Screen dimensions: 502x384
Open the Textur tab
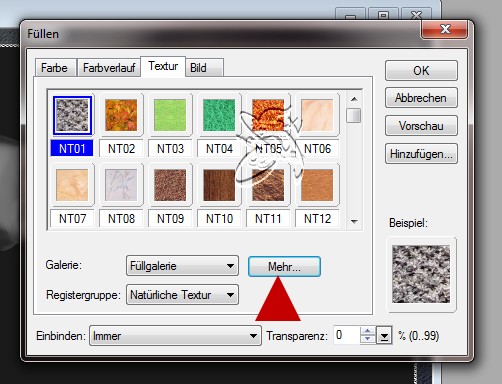pyautogui.click(x=163, y=66)
